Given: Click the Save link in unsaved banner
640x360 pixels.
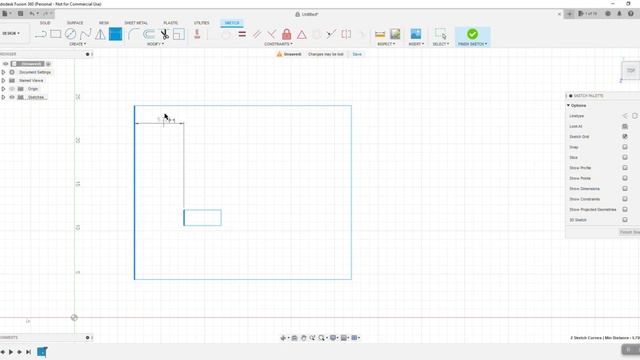Looking at the screenshot, I should (x=357, y=54).
